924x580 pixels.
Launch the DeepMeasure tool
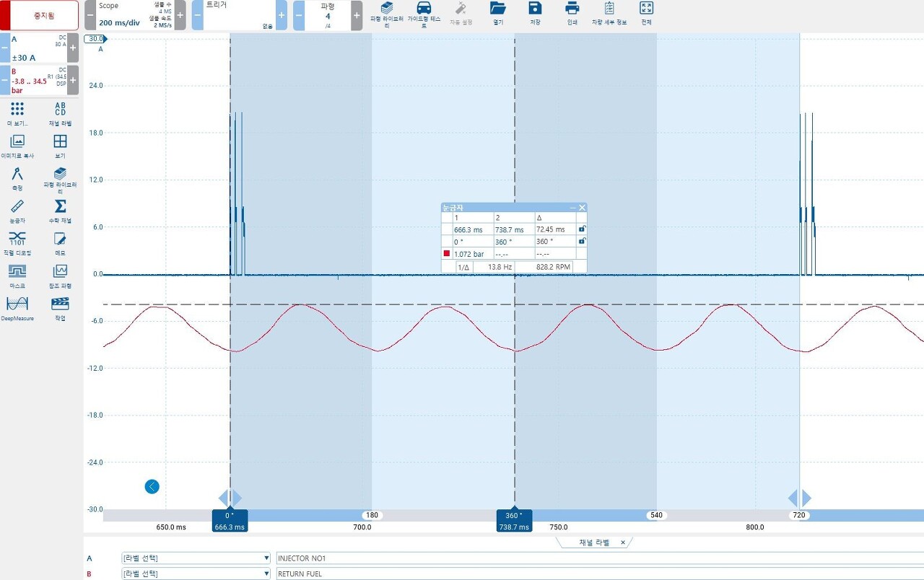tap(17, 308)
